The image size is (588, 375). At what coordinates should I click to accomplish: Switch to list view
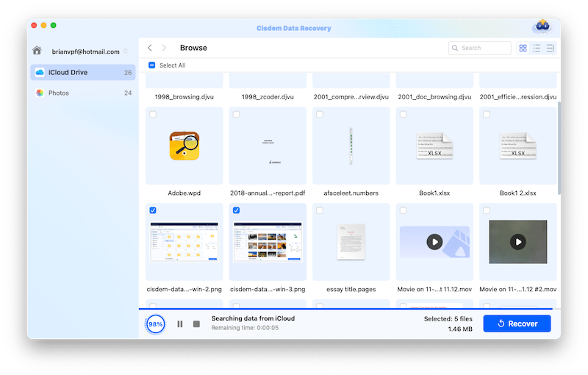coord(537,48)
